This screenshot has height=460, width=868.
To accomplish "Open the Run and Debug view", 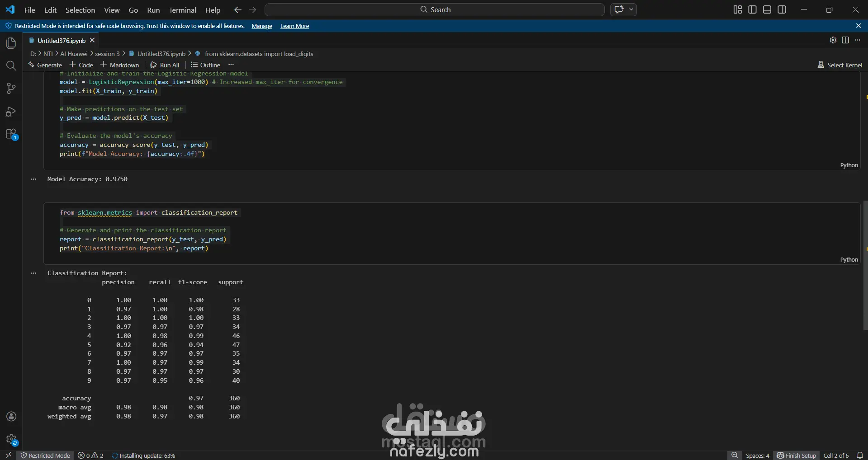I will (11, 112).
